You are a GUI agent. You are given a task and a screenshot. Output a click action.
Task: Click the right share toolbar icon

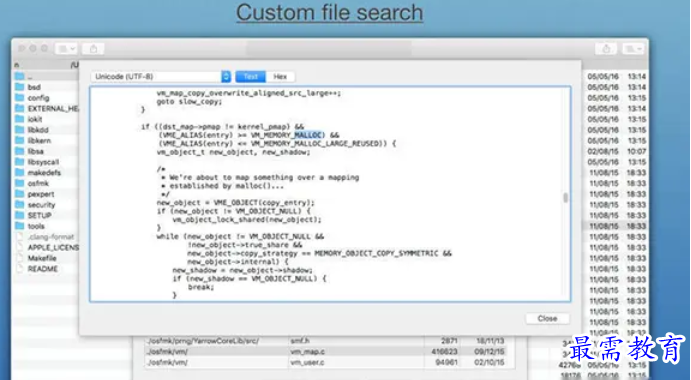click(x=606, y=48)
